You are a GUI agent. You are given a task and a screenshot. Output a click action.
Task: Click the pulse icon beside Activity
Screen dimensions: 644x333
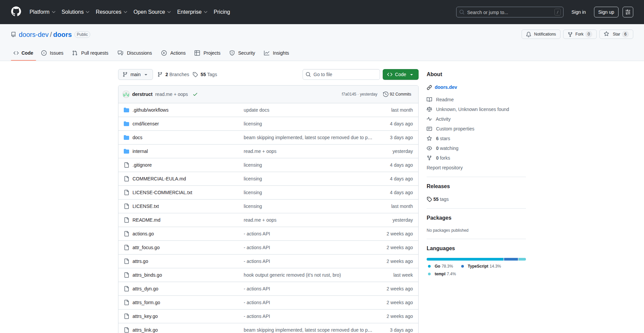tap(429, 119)
